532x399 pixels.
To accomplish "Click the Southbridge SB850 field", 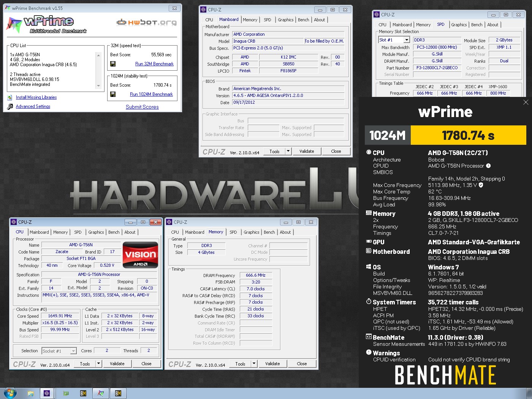I will tap(288, 64).
